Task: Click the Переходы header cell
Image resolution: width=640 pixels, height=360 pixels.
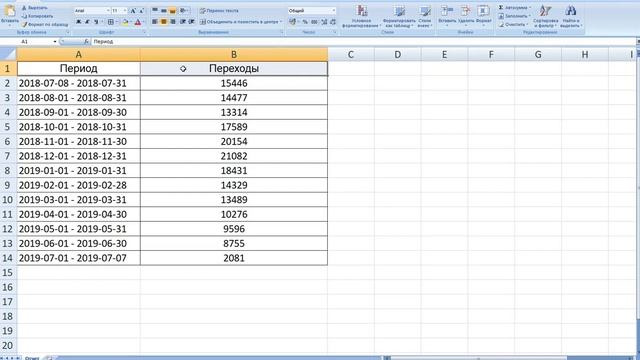Action: pyautogui.click(x=234, y=69)
